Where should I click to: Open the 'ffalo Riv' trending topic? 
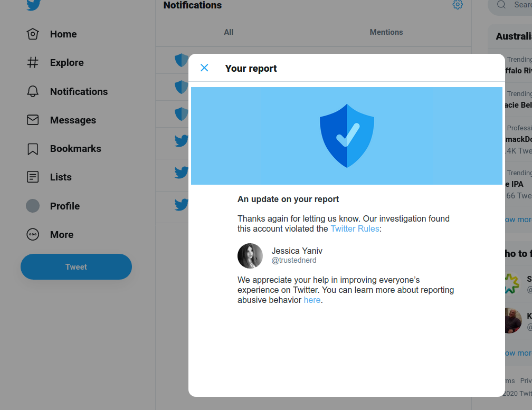point(518,71)
